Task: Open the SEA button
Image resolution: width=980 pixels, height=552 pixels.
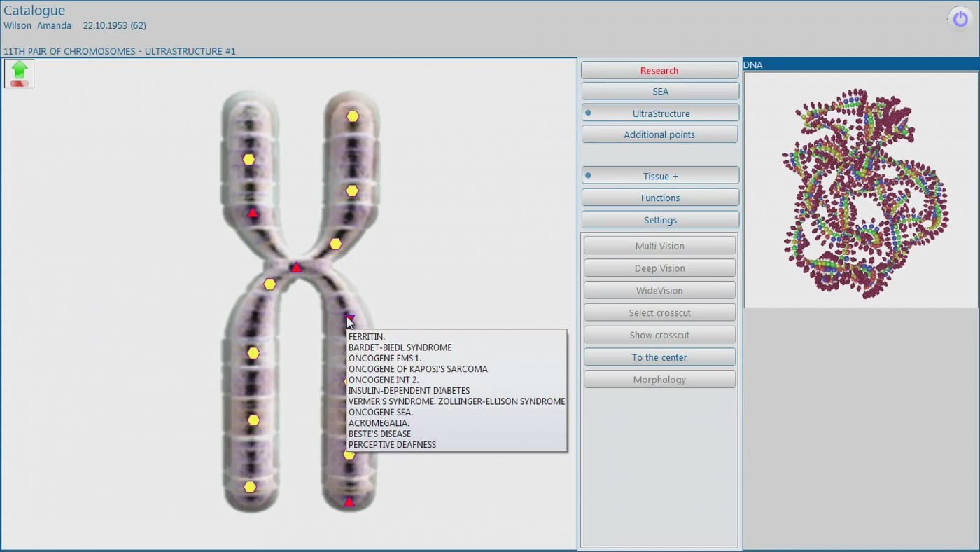Action: [x=660, y=92]
